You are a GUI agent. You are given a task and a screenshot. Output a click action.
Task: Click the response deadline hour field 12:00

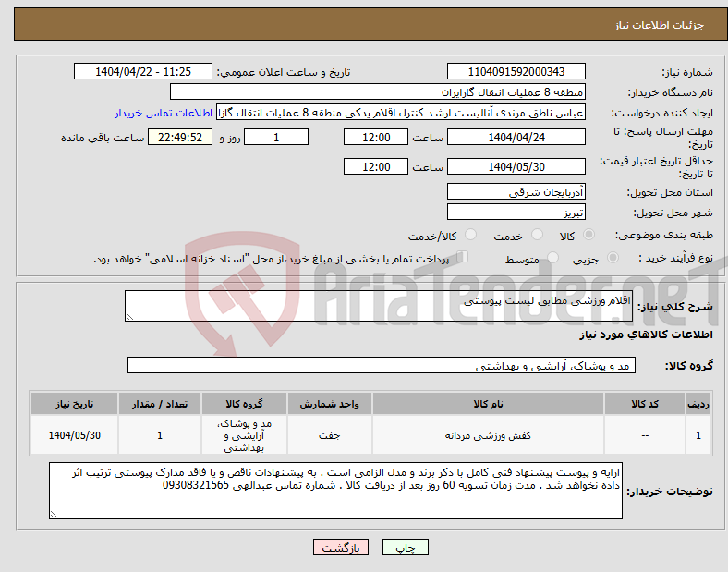coord(376,137)
